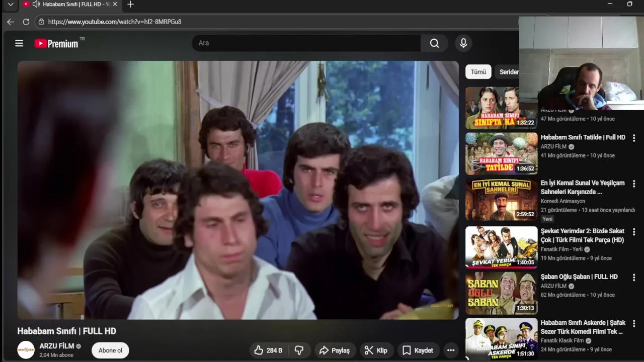The image size is (644, 362).
Task: Like the video with thumbs up
Action: pyautogui.click(x=268, y=350)
